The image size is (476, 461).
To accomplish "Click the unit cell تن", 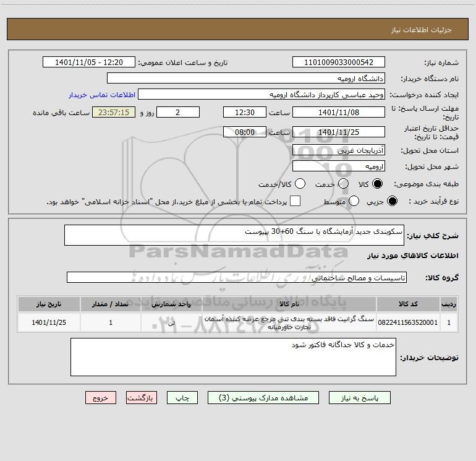I will 171,322.
